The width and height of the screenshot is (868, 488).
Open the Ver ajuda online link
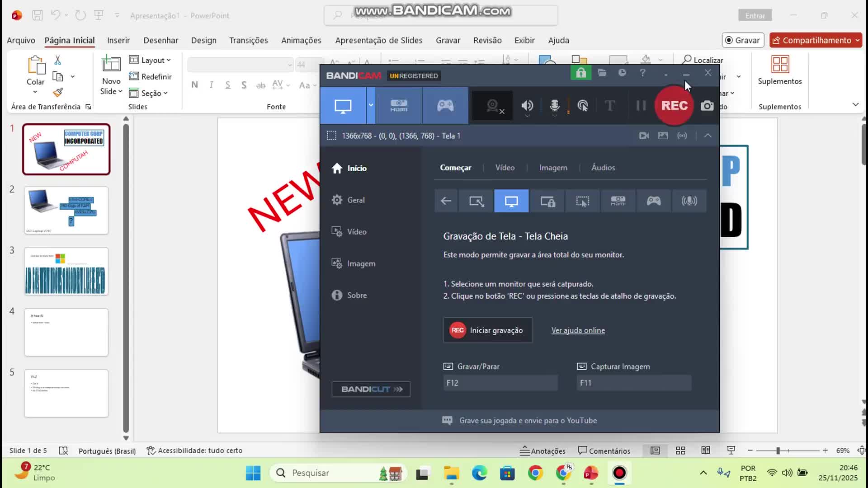(578, 330)
